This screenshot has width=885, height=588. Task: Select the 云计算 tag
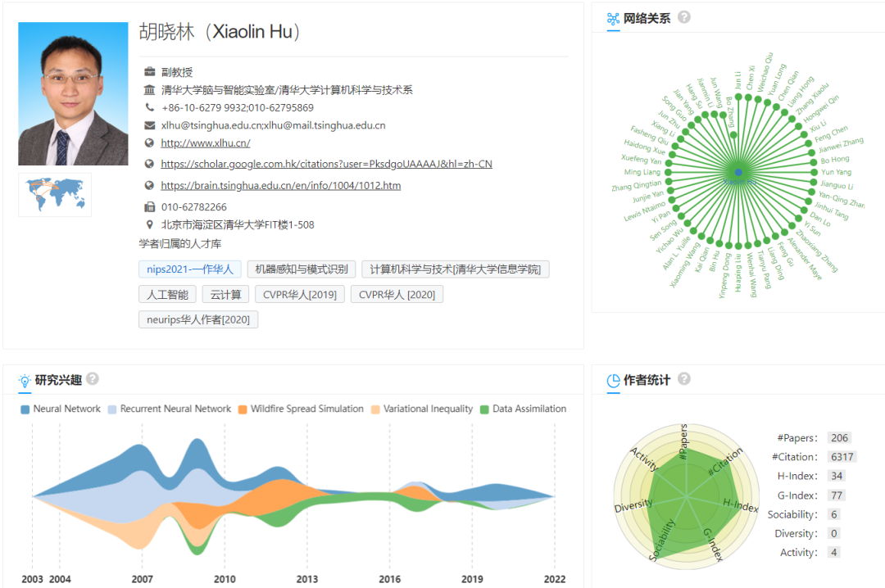[225, 295]
